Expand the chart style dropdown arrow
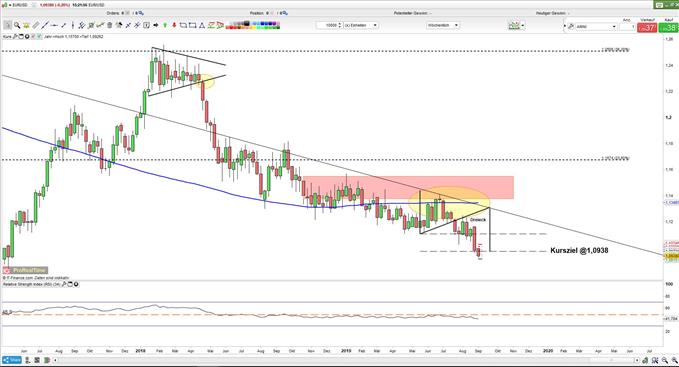This screenshot has height=367, width=679. (523, 26)
